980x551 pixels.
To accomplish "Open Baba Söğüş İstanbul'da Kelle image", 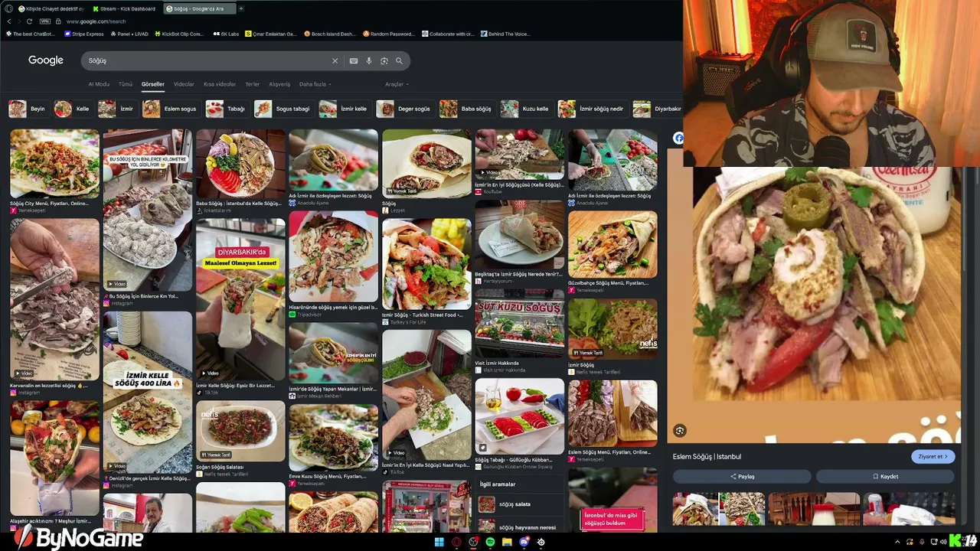I will 240,164.
